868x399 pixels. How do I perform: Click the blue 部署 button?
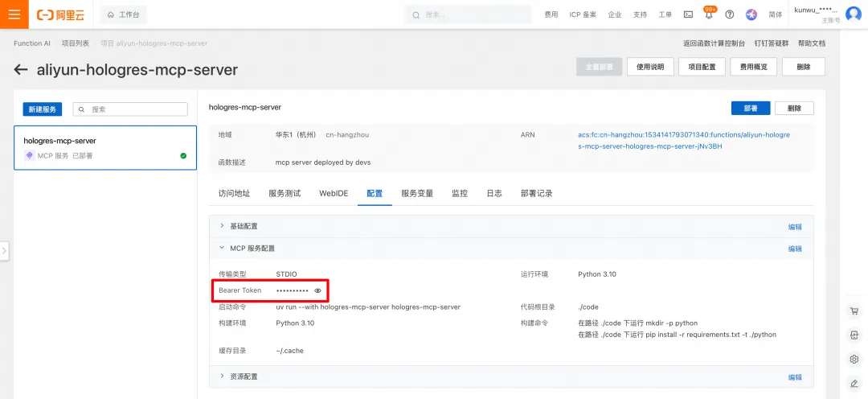750,108
